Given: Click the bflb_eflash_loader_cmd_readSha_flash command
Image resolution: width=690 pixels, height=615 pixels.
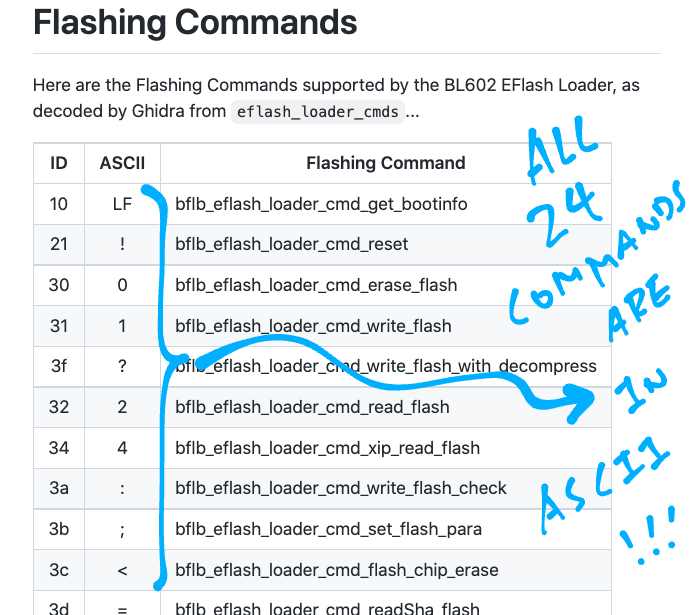Looking at the screenshot, I should (327, 608).
